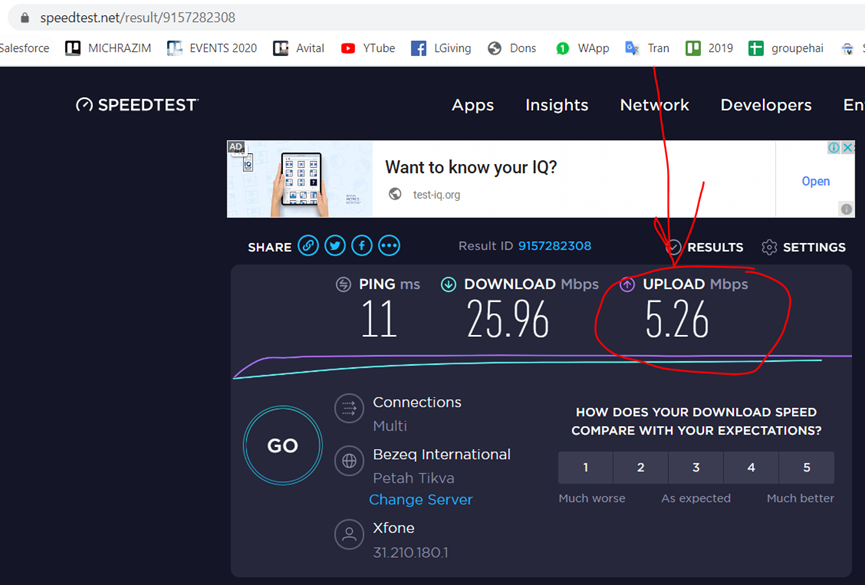Open more share options ellipsis icon
The height and width of the screenshot is (585, 865).
[389, 246]
